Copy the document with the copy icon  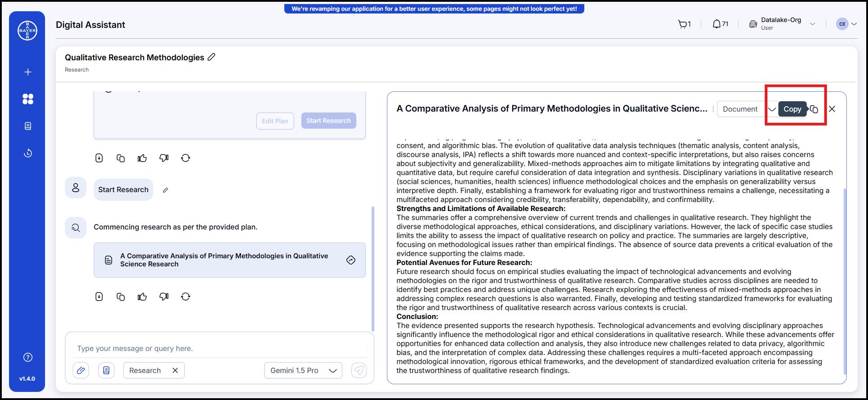click(814, 109)
